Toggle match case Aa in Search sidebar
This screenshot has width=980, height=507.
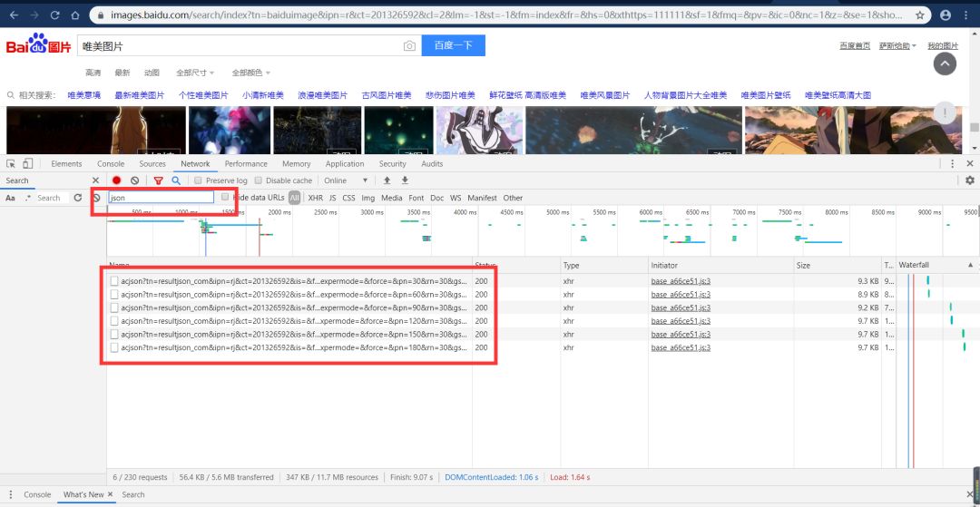10,198
